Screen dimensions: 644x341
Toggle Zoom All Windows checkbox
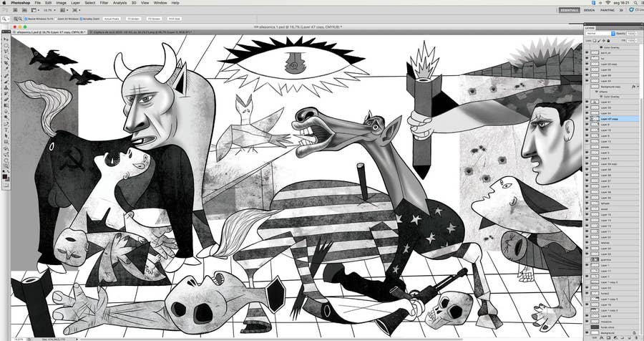56,19
